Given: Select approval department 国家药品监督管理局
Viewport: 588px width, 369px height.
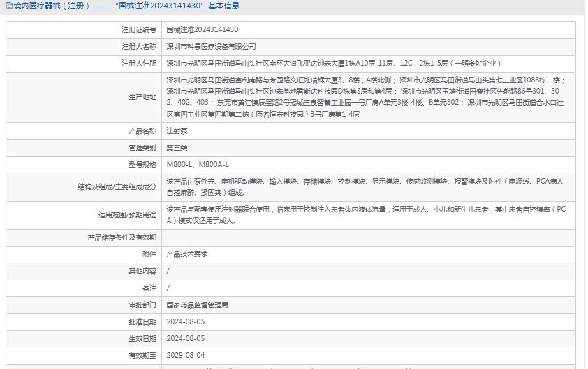Looking at the screenshot, I should tap(198, 305).
